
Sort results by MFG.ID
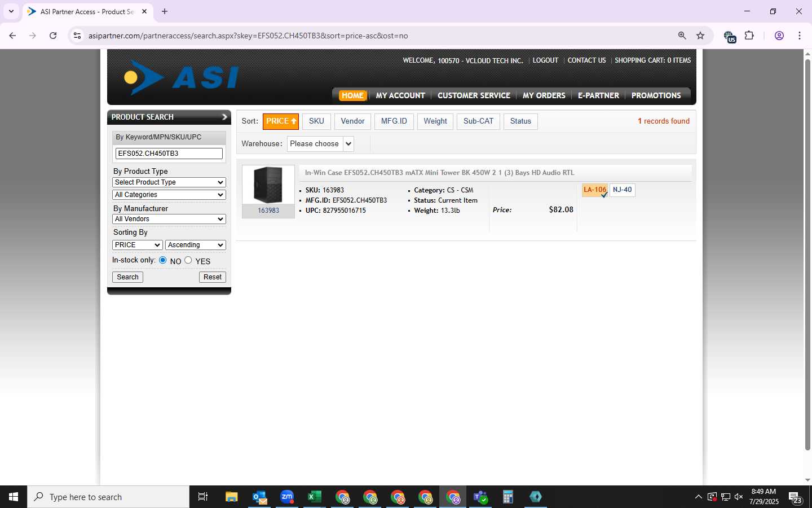[394, 121]
